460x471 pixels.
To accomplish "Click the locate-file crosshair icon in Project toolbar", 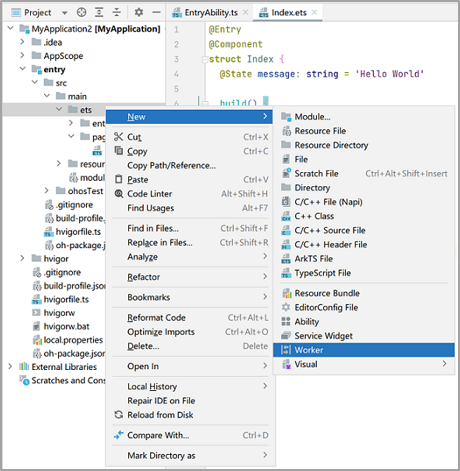I will (81, 13).
